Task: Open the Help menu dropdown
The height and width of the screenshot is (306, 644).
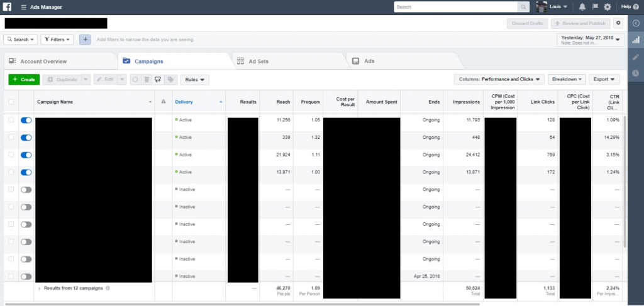Action: pyautogui.click(x=631, y=7)
